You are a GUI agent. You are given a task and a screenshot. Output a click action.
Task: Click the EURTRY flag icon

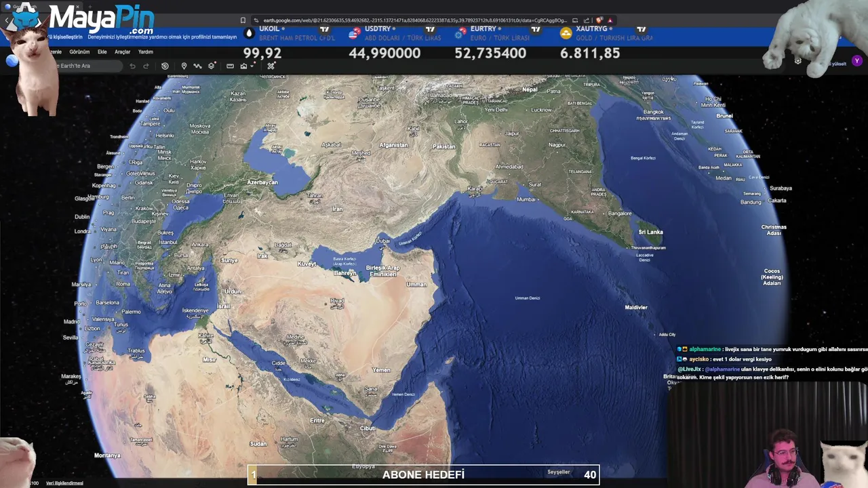coord(461,33)
